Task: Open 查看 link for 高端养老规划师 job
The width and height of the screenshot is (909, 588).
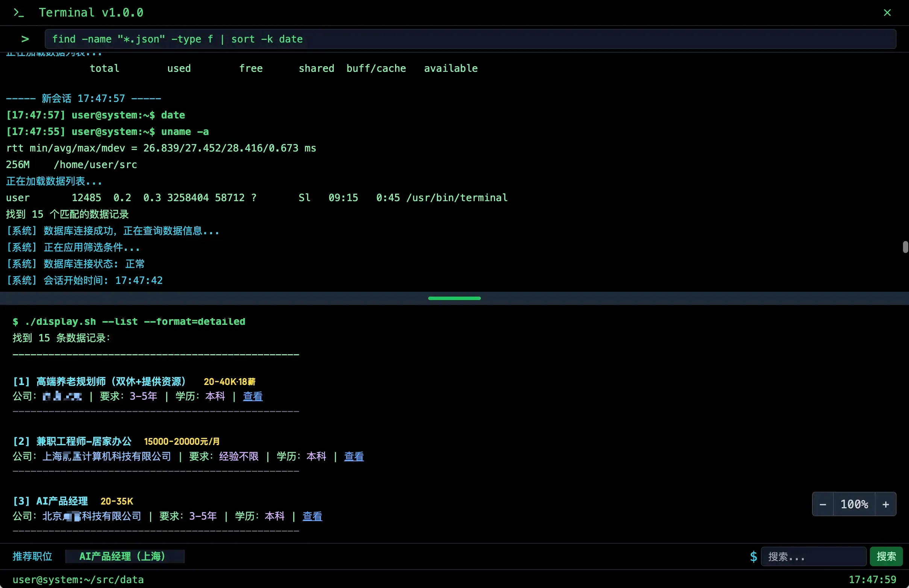Action: pos(252,396)
